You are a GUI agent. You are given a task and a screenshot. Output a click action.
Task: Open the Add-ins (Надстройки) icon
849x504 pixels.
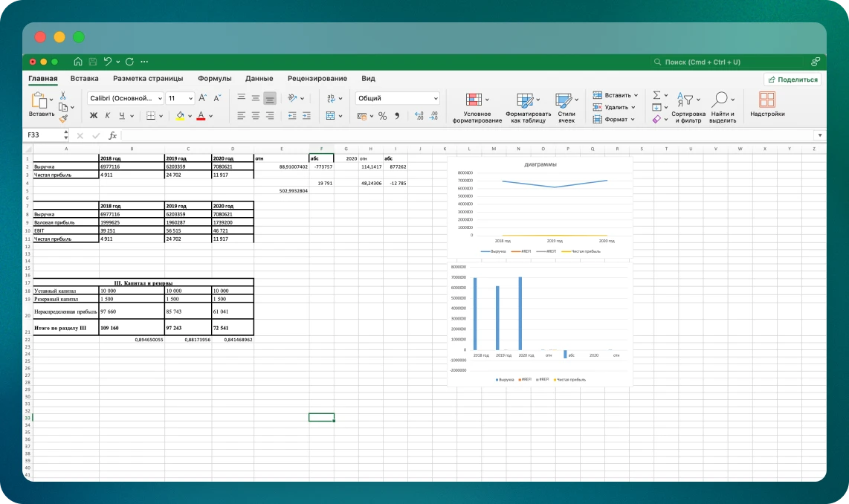[766, 105]
